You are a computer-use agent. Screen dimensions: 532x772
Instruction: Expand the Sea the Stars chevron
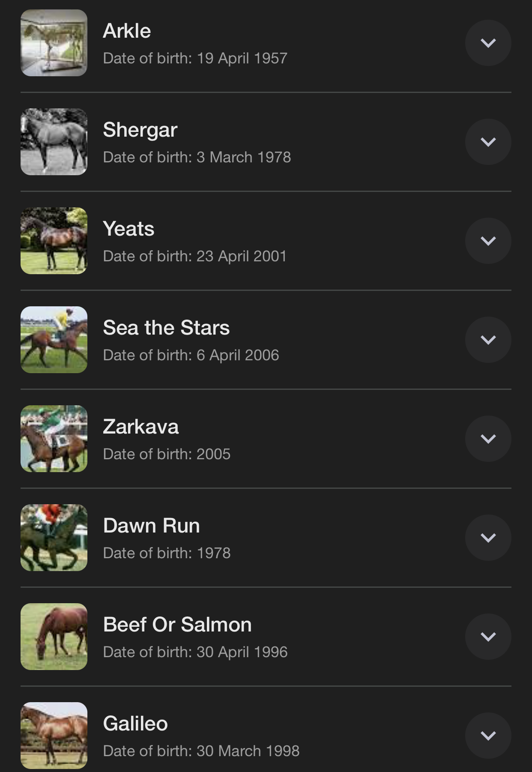(488, 340)
